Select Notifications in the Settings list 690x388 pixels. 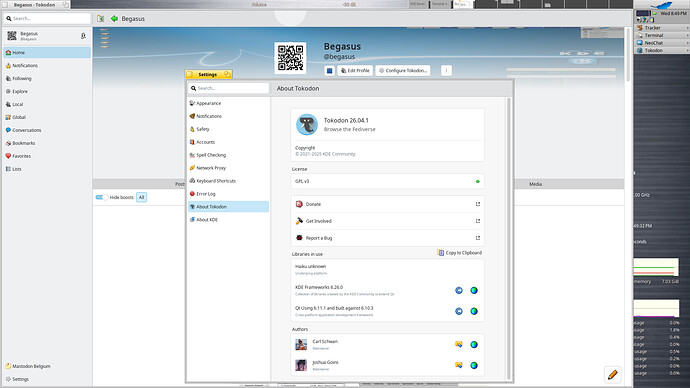pyautogui.click(x=228, y=116)
